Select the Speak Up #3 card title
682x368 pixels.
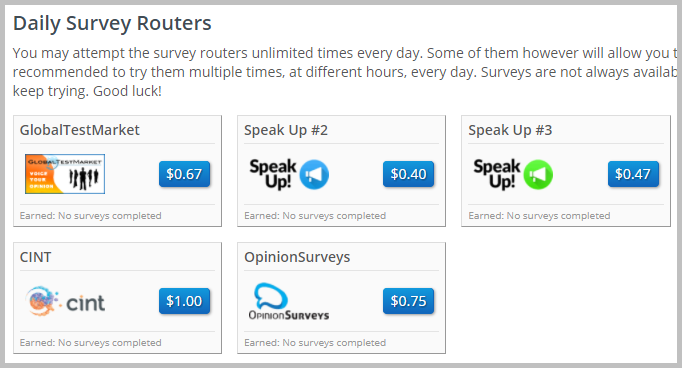pyautogui.click(x=510, y=130)
